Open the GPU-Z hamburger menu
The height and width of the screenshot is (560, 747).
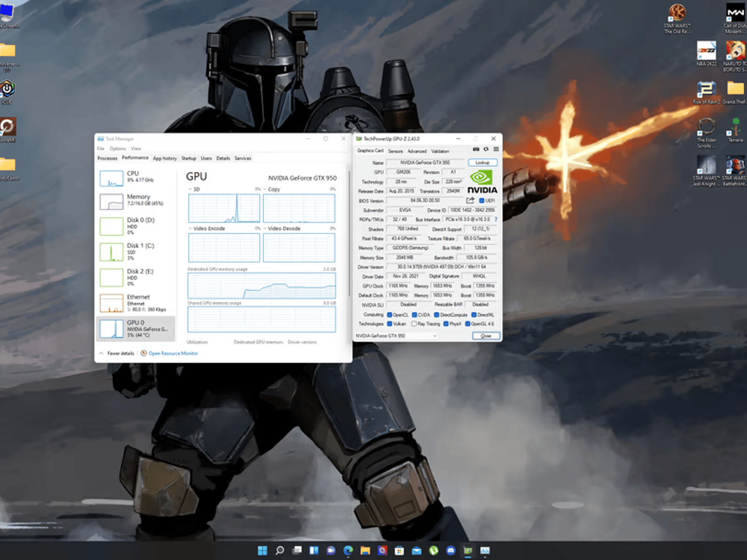coord(496,149)
